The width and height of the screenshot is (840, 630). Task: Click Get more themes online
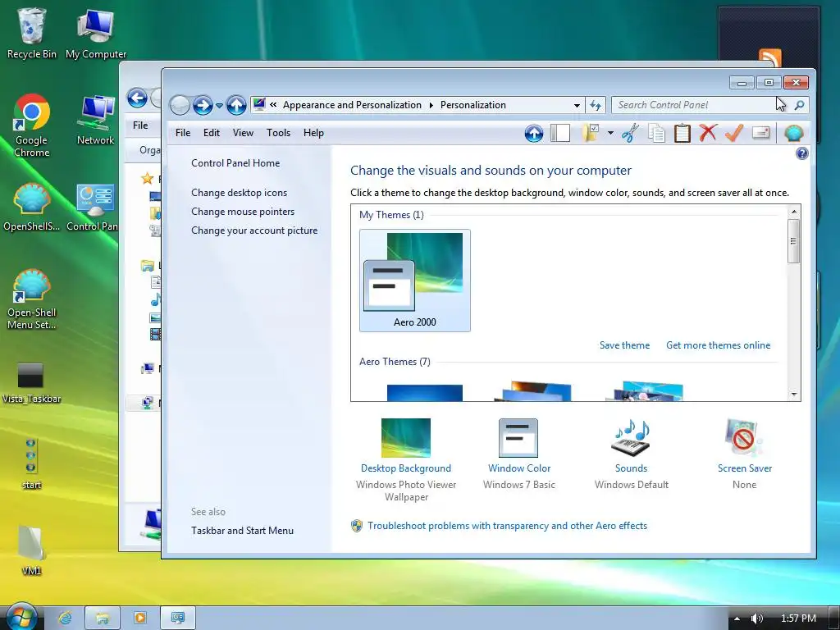(x=718, y=345)
